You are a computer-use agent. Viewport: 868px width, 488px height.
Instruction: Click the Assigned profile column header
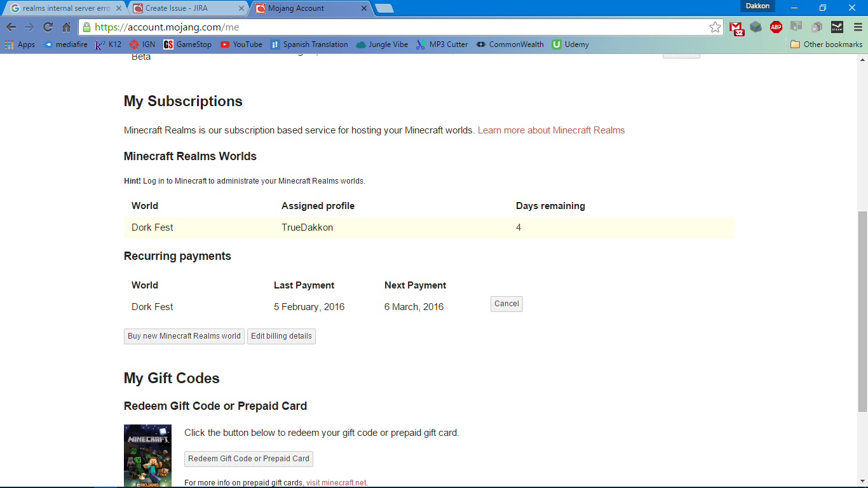(x=318, y=206)
